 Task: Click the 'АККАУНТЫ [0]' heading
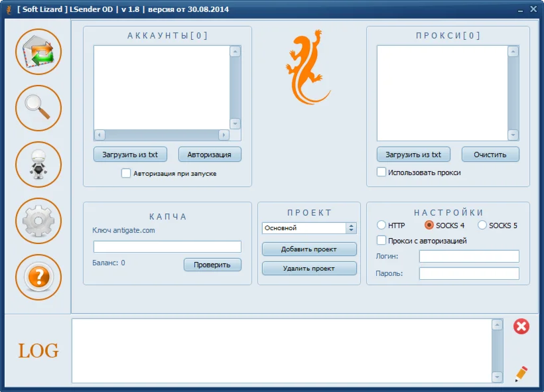(x=168, y=36)
